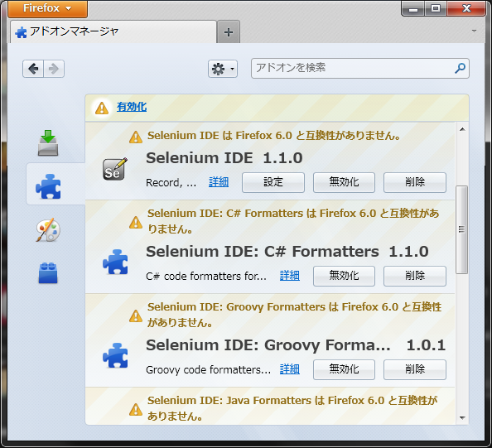Disable Groovy Formatters with 無効化
Screen dimensions: 492x448
[x=344, y=369]
